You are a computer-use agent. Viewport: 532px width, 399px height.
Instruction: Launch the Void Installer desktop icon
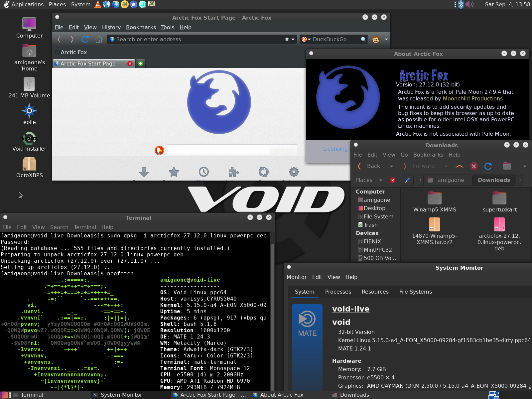click(29, 141)
